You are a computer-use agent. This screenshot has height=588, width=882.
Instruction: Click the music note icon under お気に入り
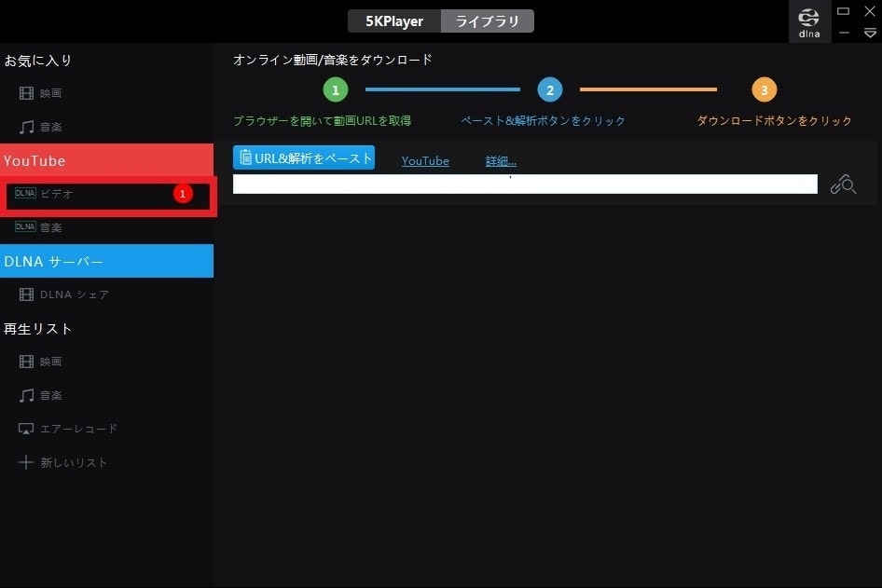click(x=26, y=127)
